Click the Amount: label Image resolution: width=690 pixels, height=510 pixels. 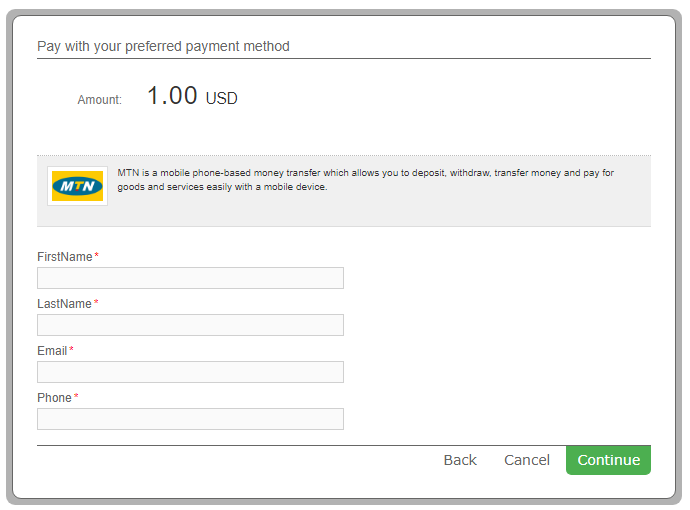tap(99, 100)
